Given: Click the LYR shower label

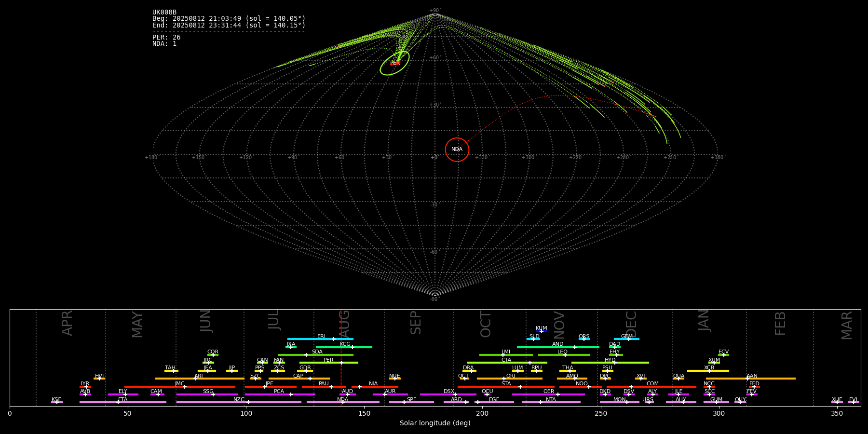Looking at the screenshot, I should click(x=85, y=383).
